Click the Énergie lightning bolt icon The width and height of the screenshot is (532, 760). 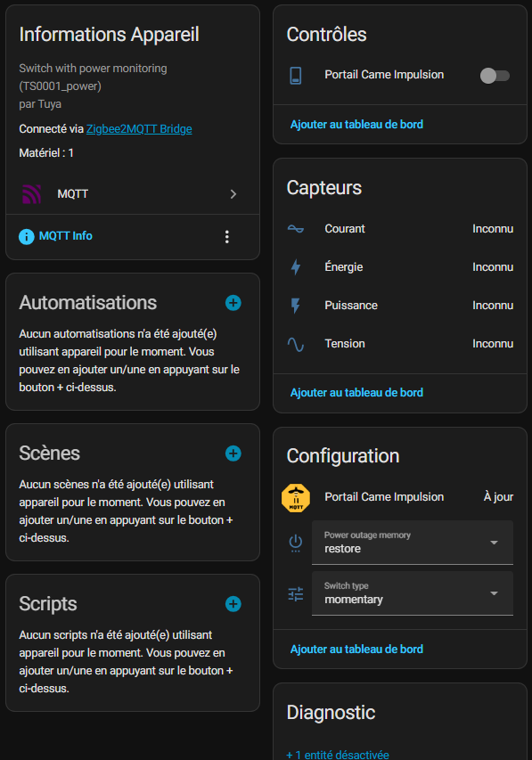point(298,267)
